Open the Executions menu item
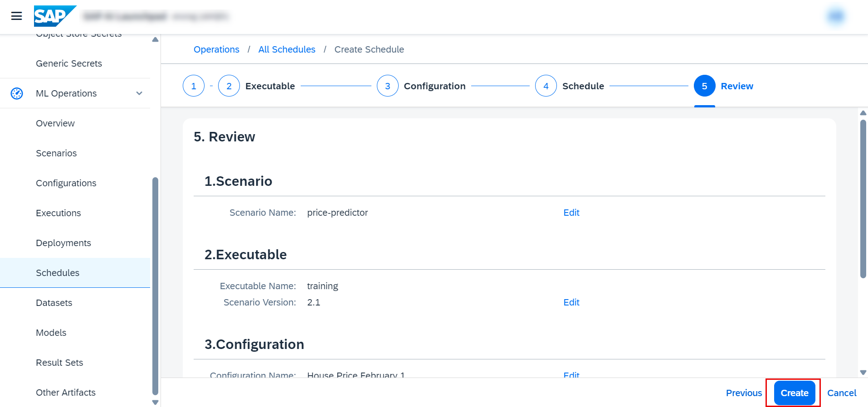868x407 pixels. [59, 213]
